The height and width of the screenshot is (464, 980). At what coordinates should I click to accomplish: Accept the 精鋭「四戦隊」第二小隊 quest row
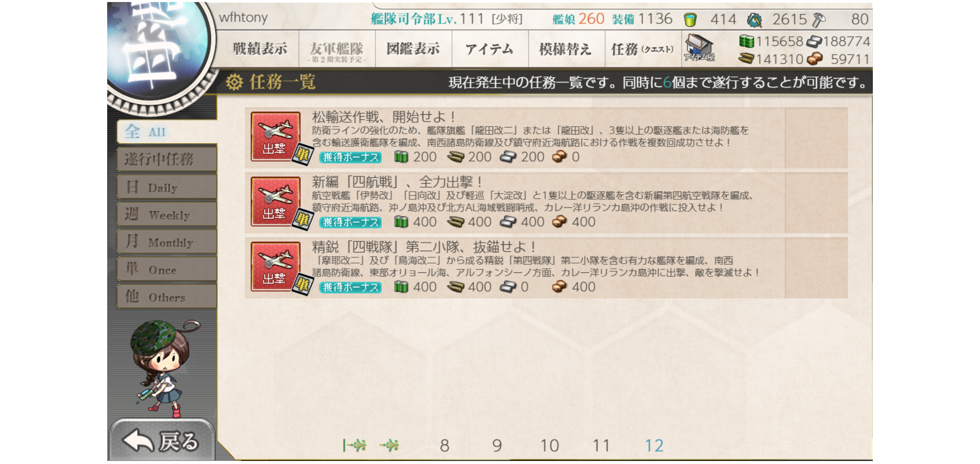point(546,267)
